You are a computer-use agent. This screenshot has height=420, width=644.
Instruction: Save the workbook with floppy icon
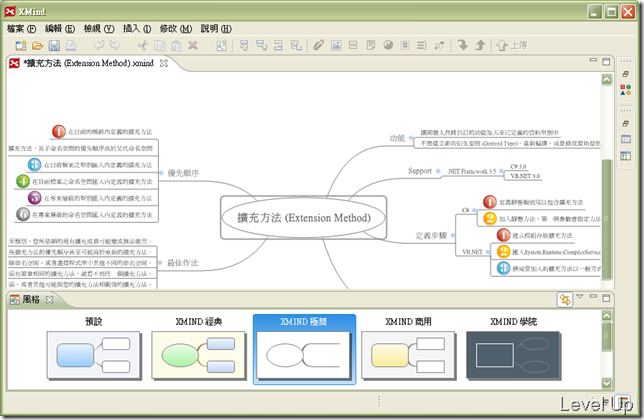(54, 45)
